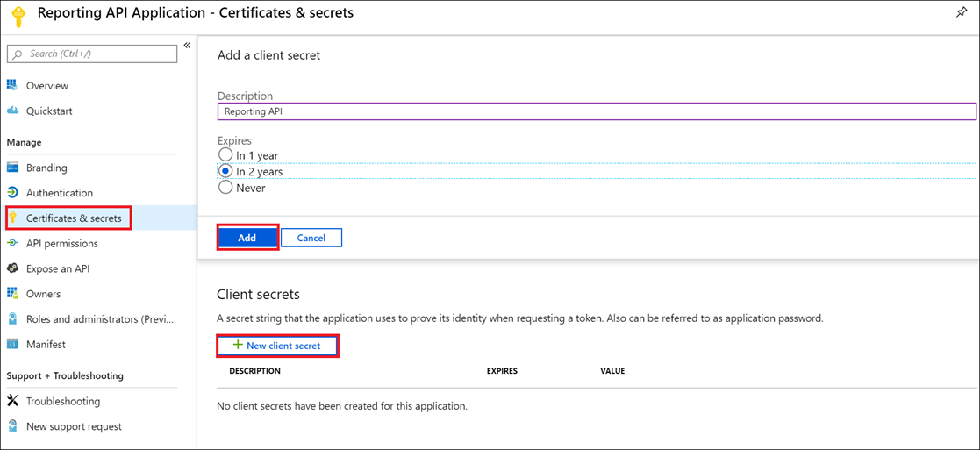Viewport: 980px width, 450px height.
Task: Click the Authentication icon
Action: click(12, 192)
